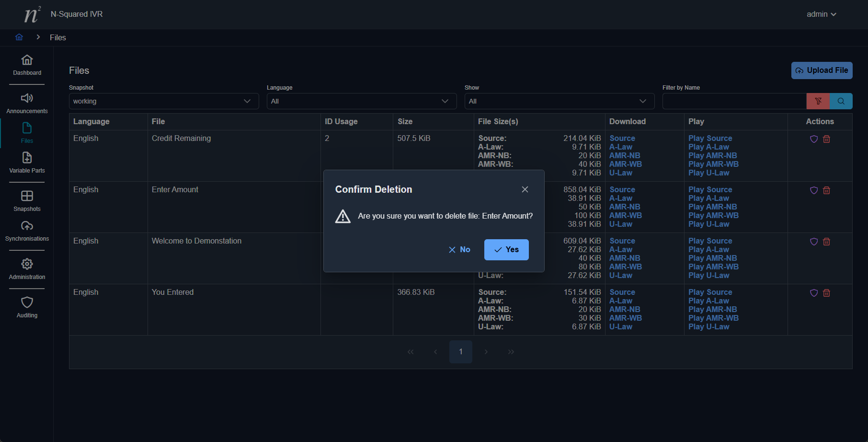
Task: Click the Filter by Name input field
Action: tap(734, 101)
